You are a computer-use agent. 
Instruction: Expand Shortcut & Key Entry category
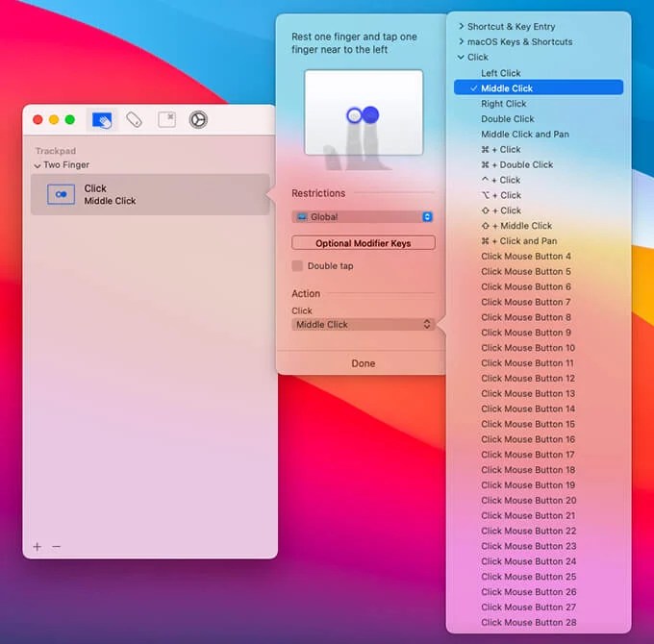(461, 26)
